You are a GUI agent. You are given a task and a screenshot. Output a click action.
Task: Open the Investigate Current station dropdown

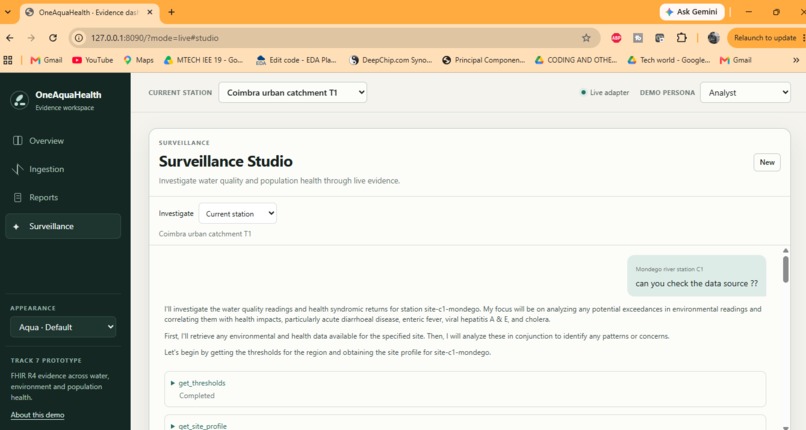click(237, 214)
